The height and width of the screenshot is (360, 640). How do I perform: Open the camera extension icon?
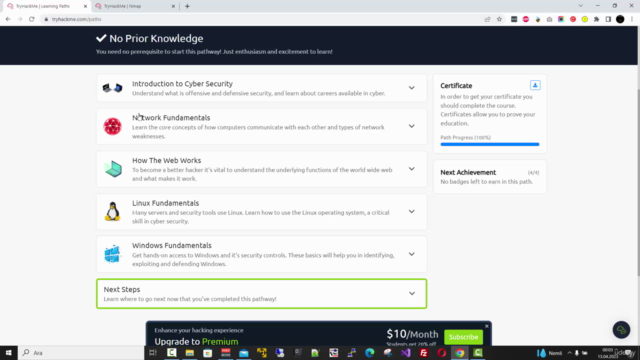point(549,19)
